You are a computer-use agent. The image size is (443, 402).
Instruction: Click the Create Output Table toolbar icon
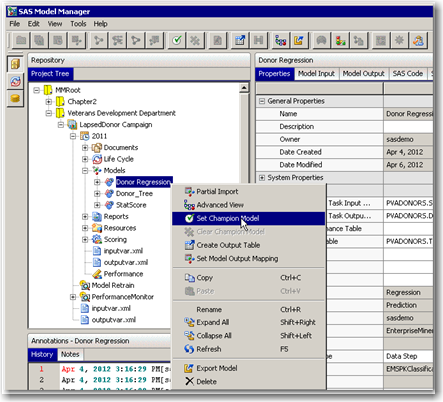pos(240,41)
